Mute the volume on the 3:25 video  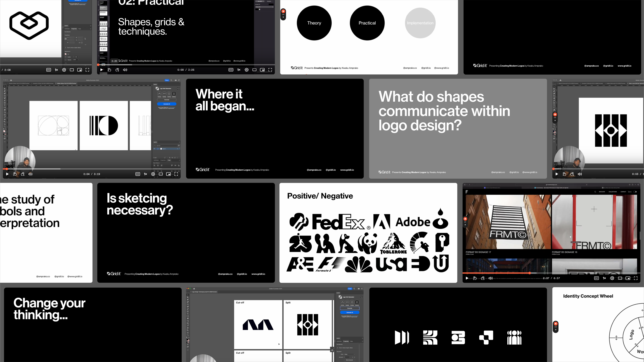[125, 70]
